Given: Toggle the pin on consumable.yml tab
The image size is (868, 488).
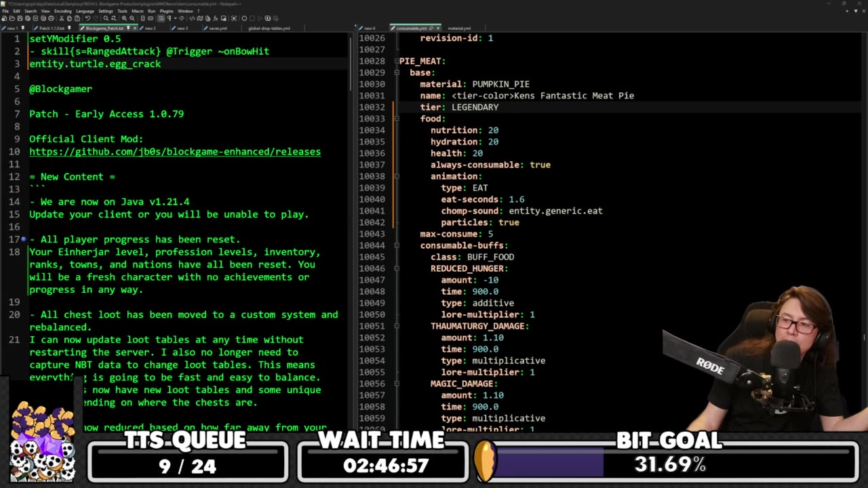Looking at the screenshot, I should pyautogui.click(x=431, y=28).
